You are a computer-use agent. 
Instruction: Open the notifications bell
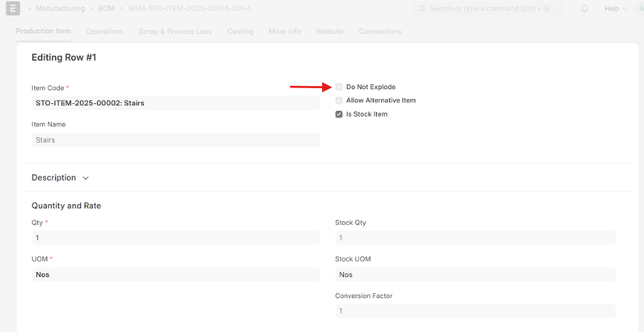click(584, 9)
